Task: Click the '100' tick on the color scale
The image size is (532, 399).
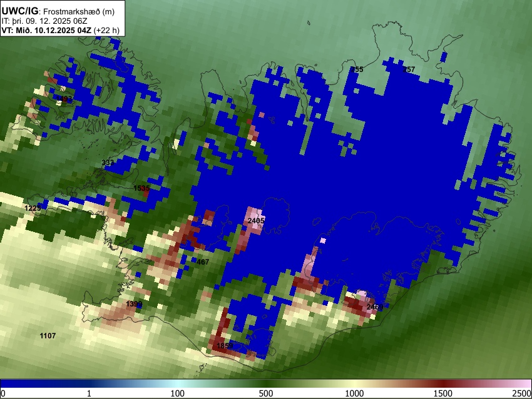Action: (x=178, y=393)
